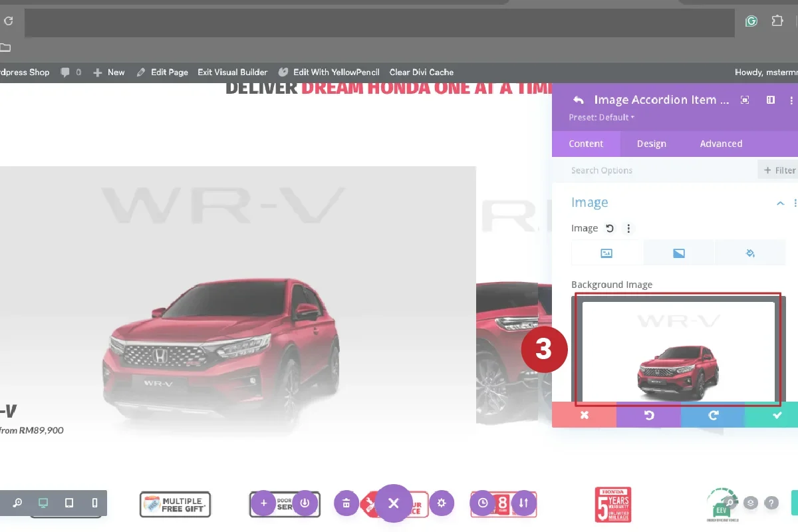Switch to phone preview mode
This screenshot has width=798, height=532.
[x=93, y=503]
